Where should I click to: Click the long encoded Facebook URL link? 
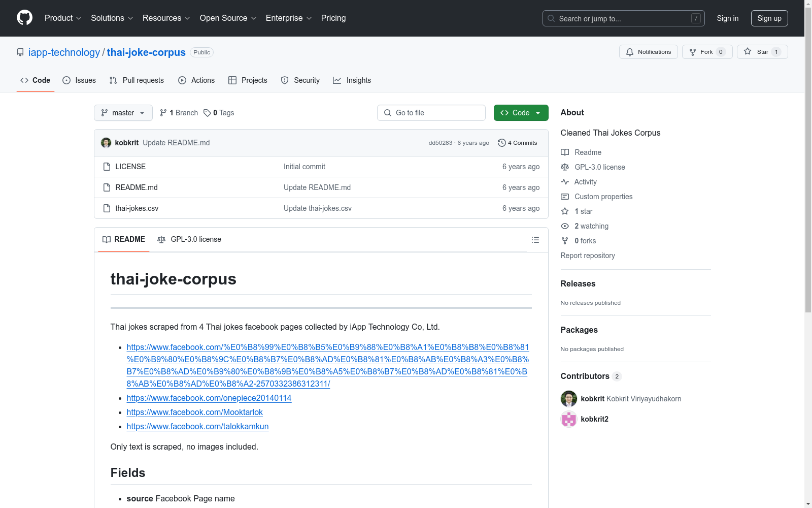click(328, 366)
